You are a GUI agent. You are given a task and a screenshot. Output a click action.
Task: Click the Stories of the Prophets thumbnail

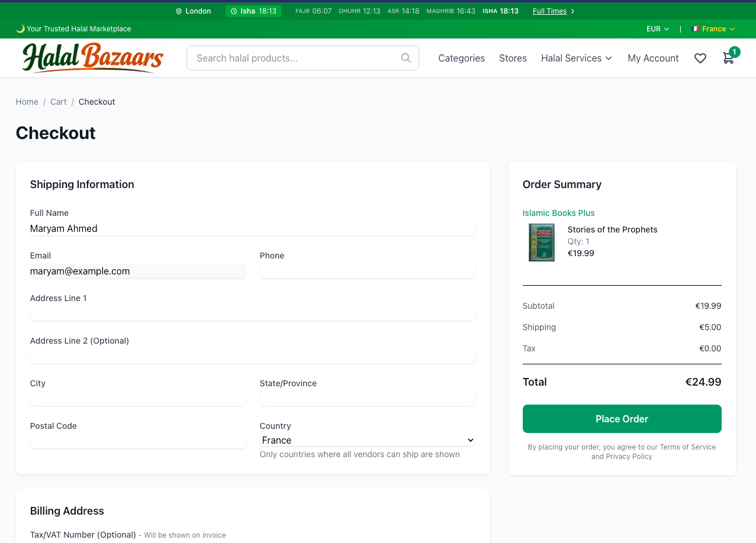coord(541,243)
